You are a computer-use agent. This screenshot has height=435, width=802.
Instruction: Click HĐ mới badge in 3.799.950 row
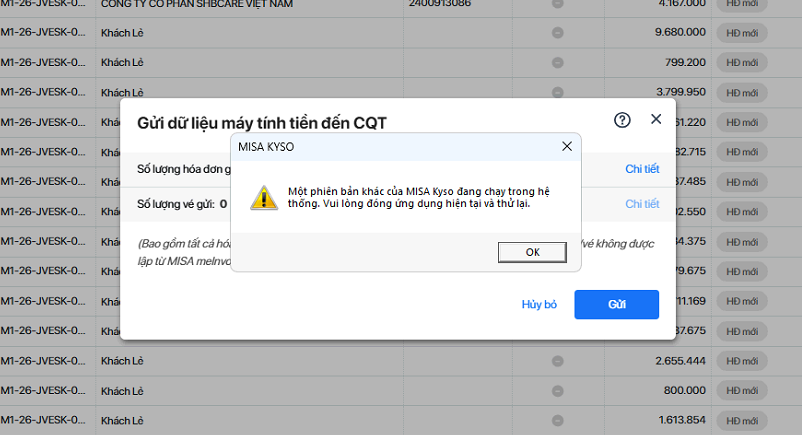(x=741, y=92)
